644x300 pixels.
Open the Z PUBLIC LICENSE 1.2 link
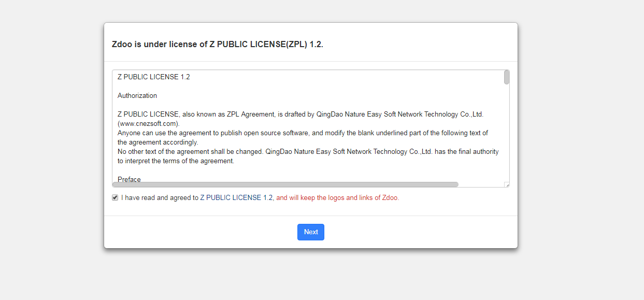point(236,198)
